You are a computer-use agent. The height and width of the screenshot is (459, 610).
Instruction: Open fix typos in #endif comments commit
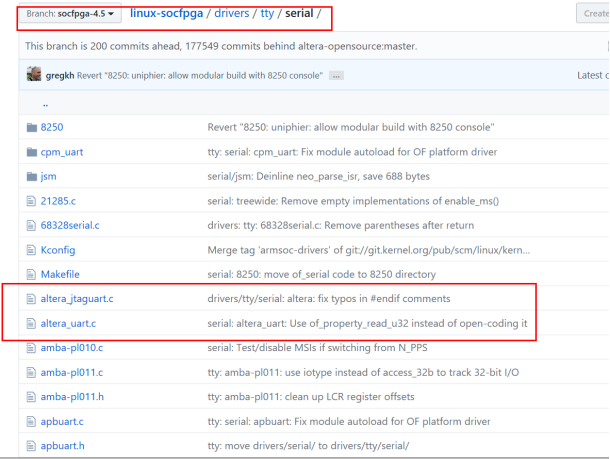pos(329,299)
